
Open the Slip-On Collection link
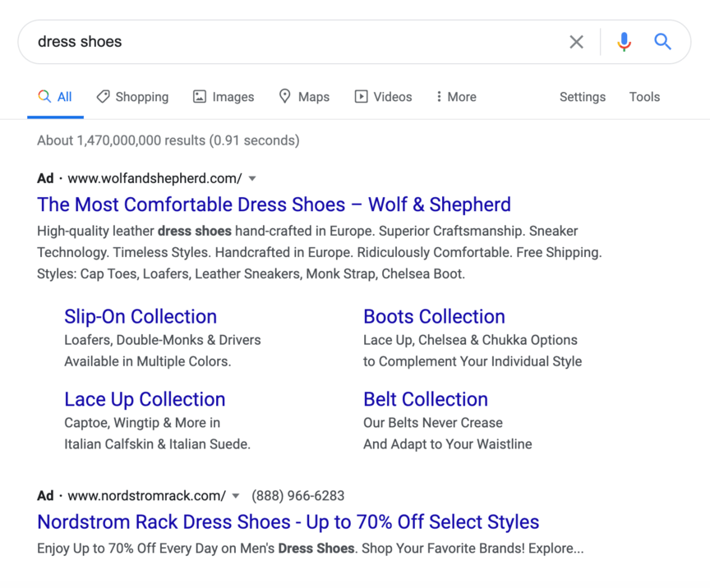click(x=141, y=316)
